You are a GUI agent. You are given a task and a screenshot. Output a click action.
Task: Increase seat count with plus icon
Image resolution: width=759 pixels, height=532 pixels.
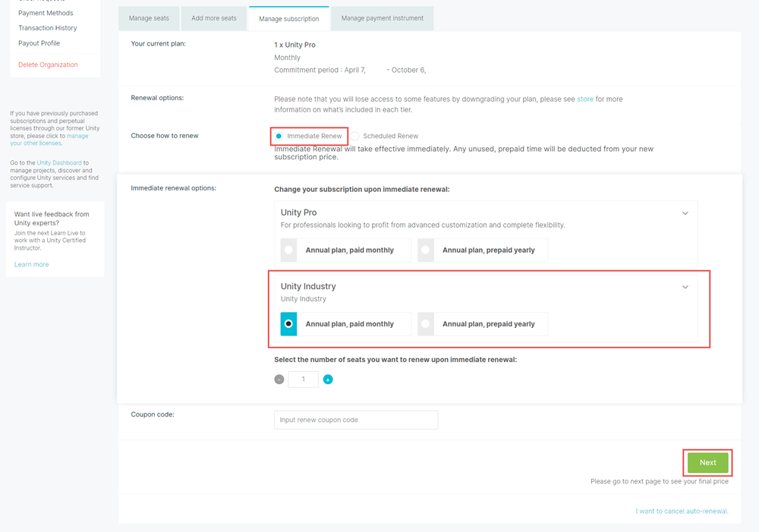(328, 379)
